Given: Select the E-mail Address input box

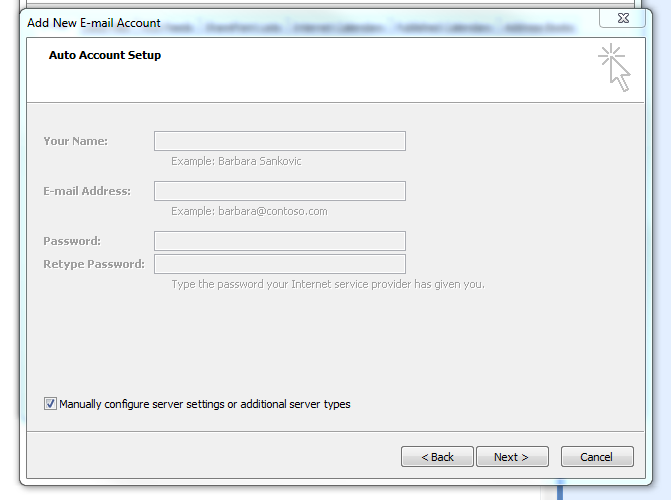Looking at the screenshot, I should click(280, 191).
